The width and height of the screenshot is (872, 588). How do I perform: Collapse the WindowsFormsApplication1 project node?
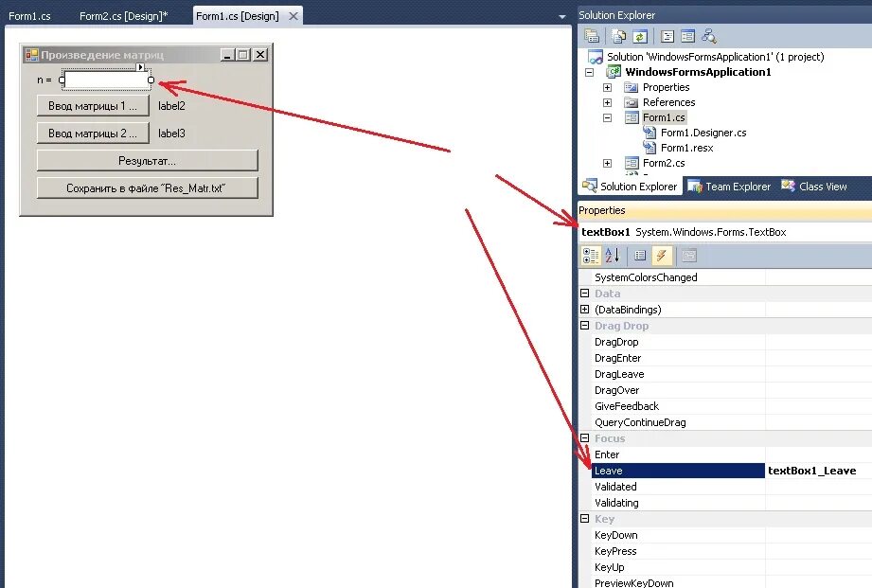590,72
